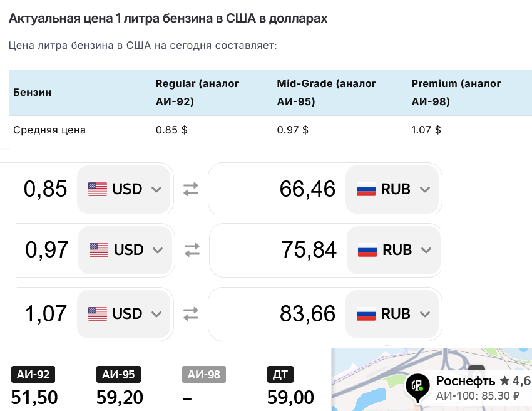Expand RUB selector beside 75,84

394,250
